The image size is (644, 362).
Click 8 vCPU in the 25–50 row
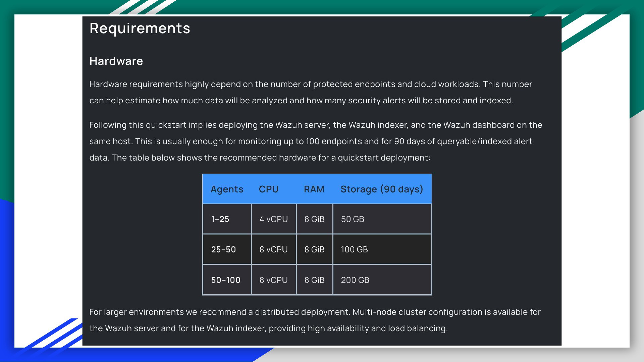273,249
